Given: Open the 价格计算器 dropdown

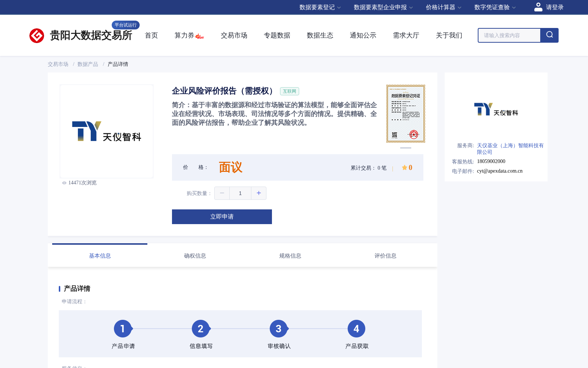Looking at the screenshot, I should coord(444,7).
